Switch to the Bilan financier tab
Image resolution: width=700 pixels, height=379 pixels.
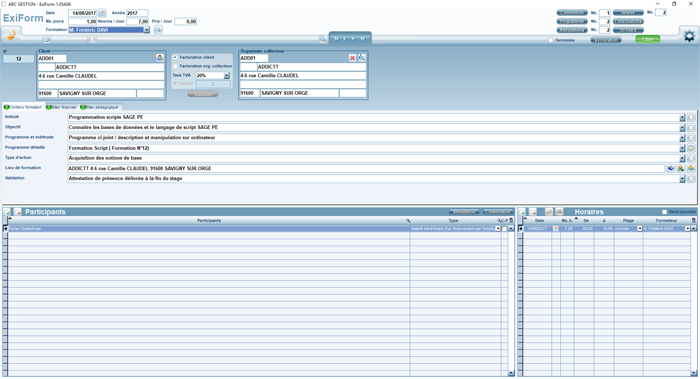pos(62,107)
